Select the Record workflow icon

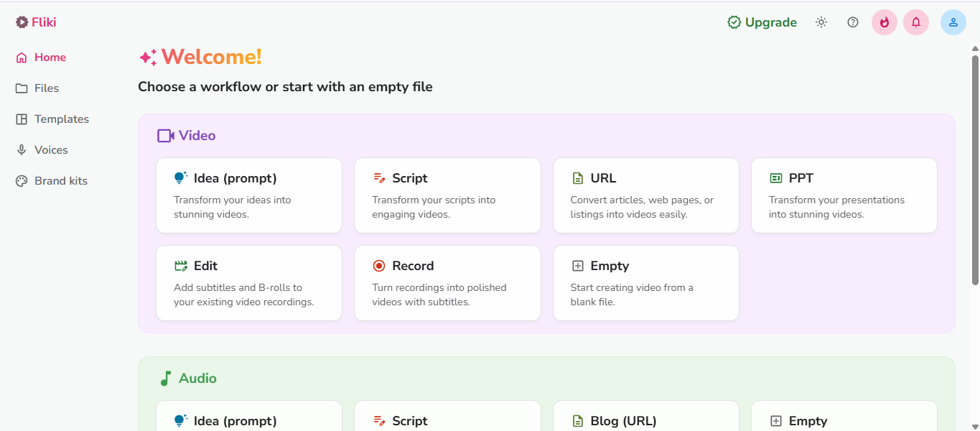379,265
